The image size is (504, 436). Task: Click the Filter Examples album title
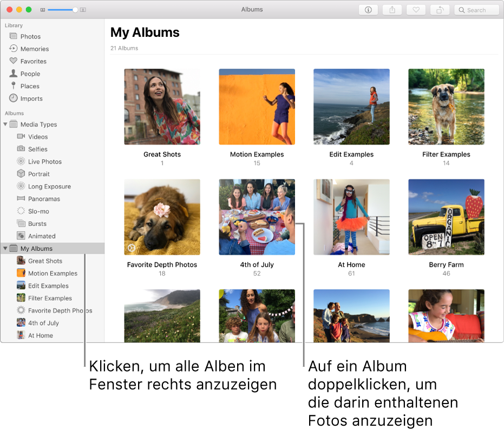[x=446, y=154]
